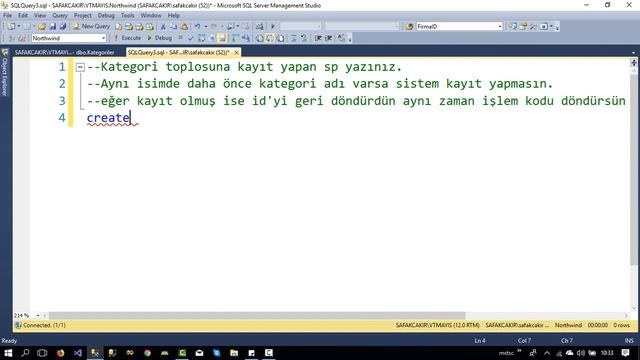Screen dimensions: 640x360
Task: Open the Tools menu
Action: click(127, 16)
